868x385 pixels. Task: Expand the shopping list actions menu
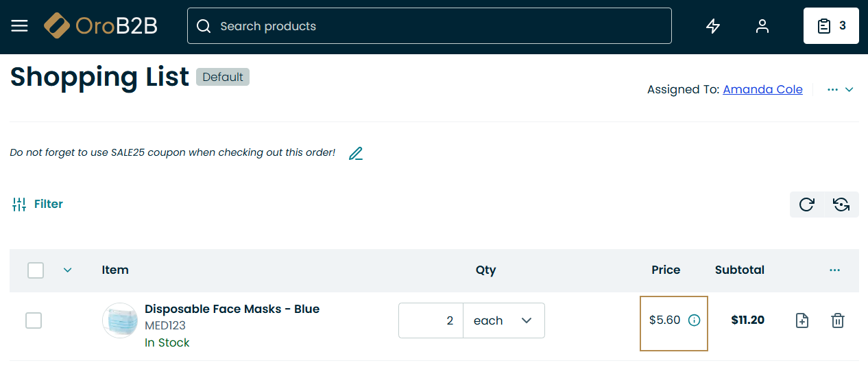tap(840, 90)
